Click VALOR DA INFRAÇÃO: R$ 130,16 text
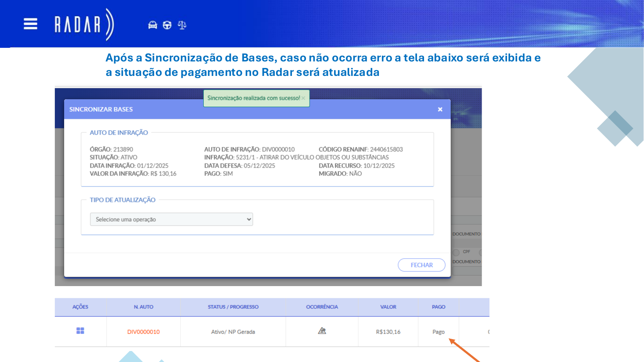The height and width of the screenshot is (362, 644). 133,174
